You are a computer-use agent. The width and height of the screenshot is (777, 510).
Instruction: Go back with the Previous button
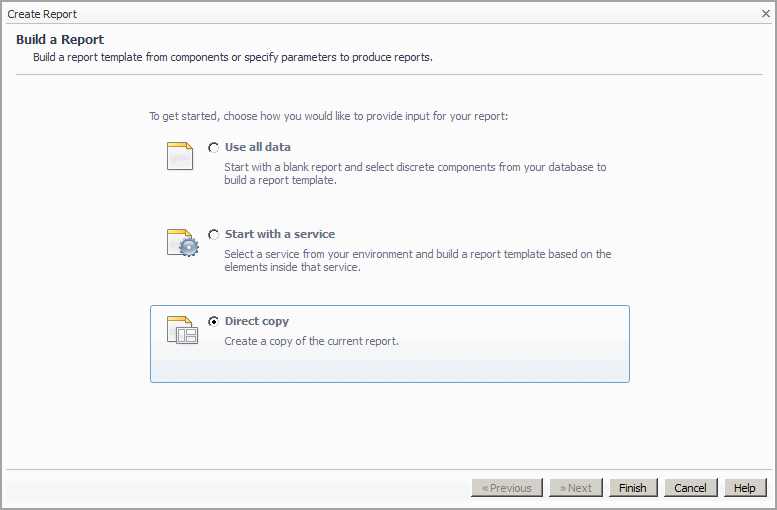click(507, 488)
